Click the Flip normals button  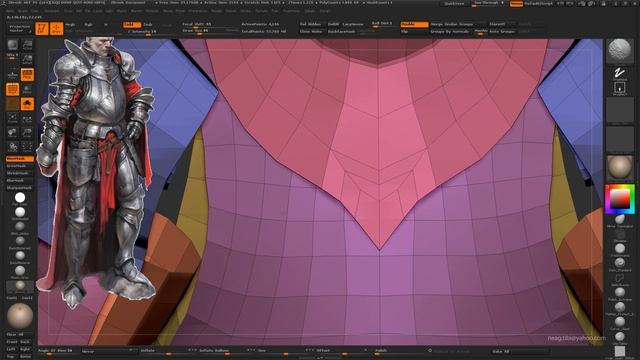(x=414, y=31)
